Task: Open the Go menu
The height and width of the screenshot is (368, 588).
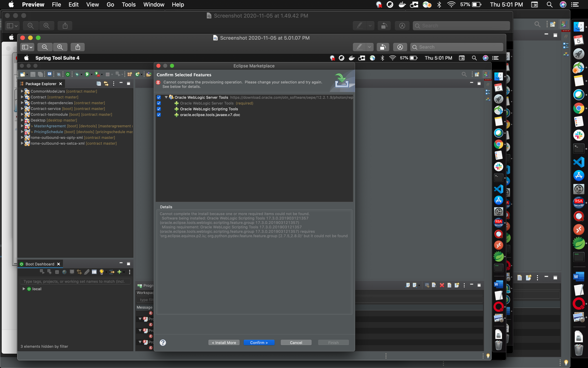Action: 110,5
